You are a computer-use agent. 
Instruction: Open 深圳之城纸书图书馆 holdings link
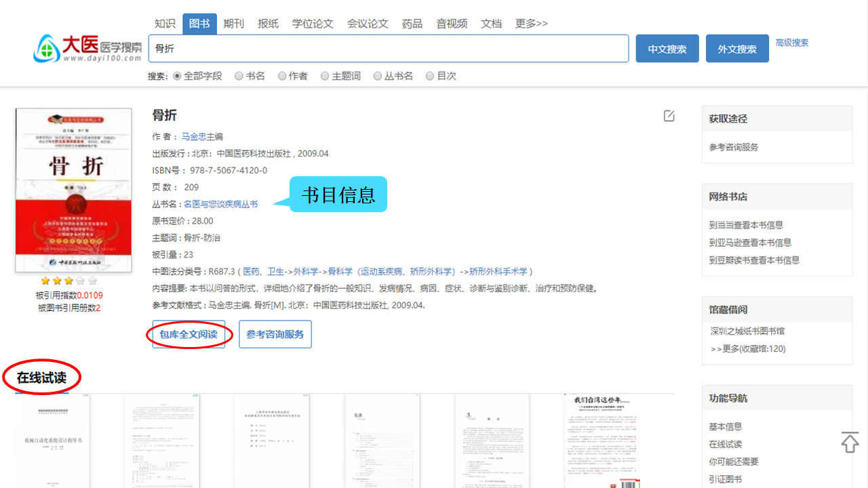747,331
